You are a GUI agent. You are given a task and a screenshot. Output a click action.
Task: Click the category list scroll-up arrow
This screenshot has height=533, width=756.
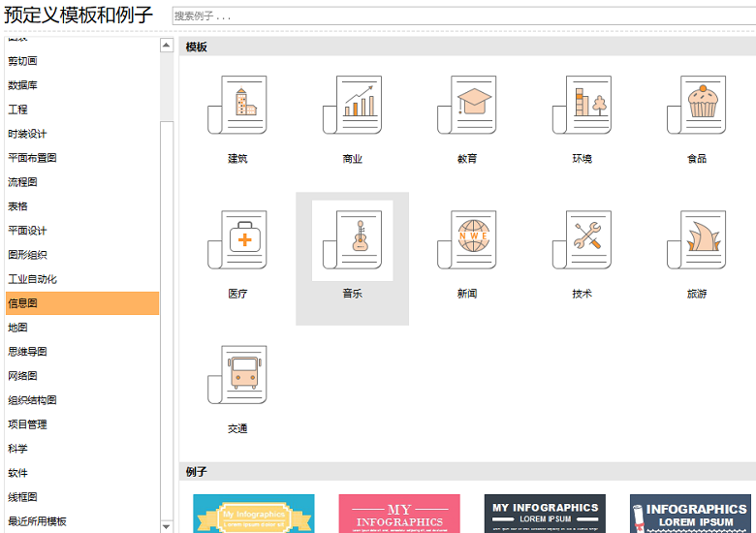tap(167, 45)
